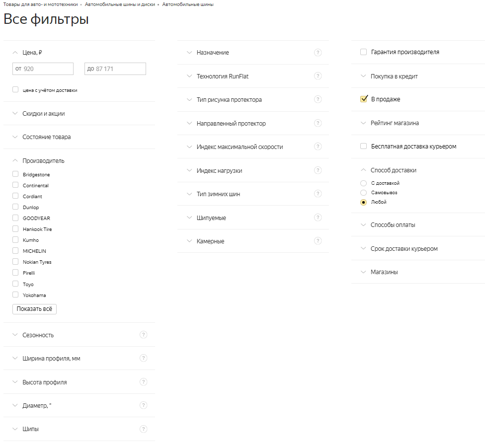Enable Гарантия производителя checkbox

(363, 52)
